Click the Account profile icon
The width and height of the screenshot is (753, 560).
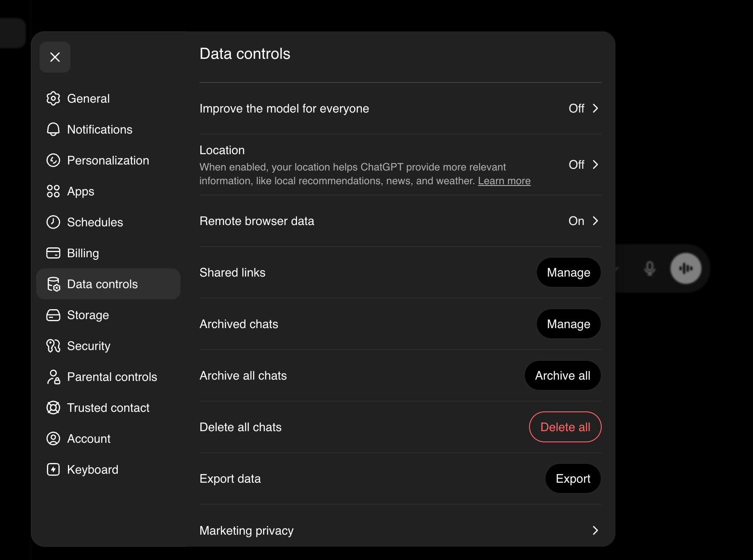tap(53, 438)
